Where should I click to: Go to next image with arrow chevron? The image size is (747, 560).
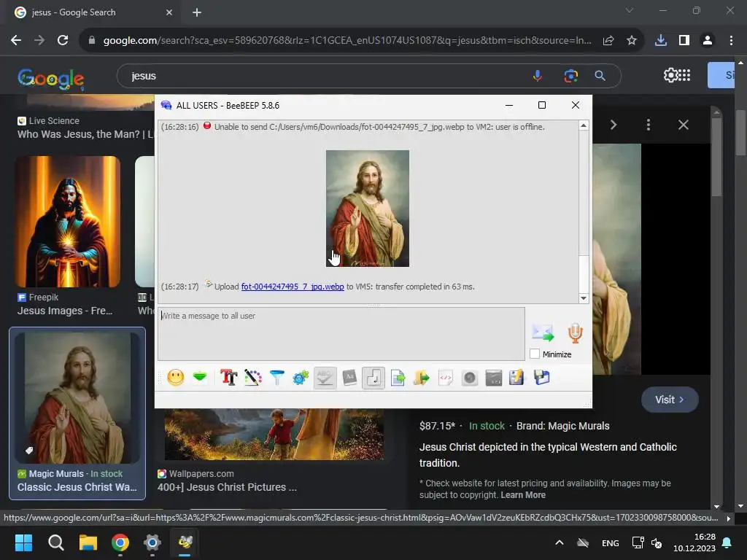[614, 125]
